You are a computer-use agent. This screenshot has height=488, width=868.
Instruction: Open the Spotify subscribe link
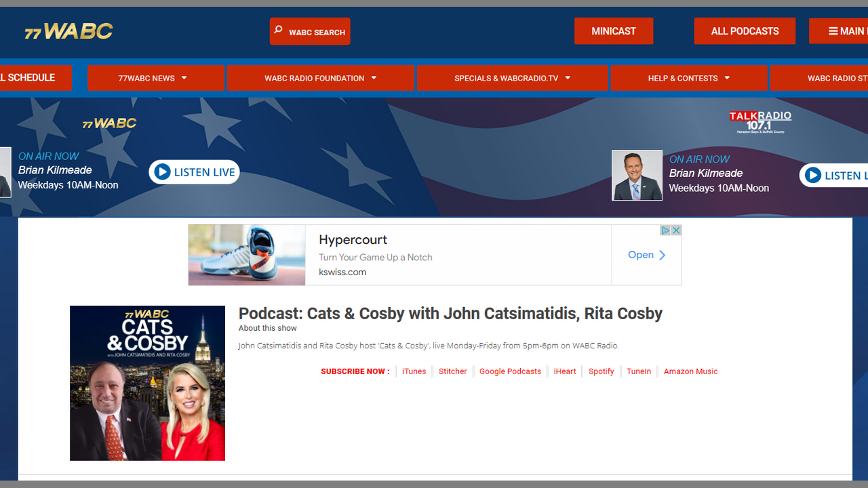click(601, 371)
